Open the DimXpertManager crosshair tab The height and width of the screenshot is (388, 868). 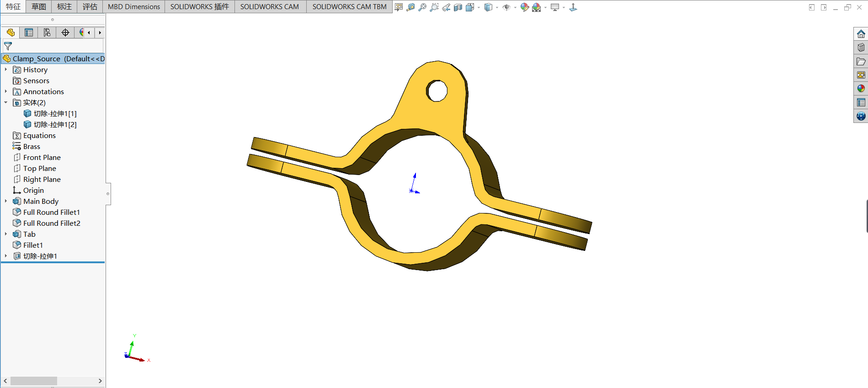point(65,32)
